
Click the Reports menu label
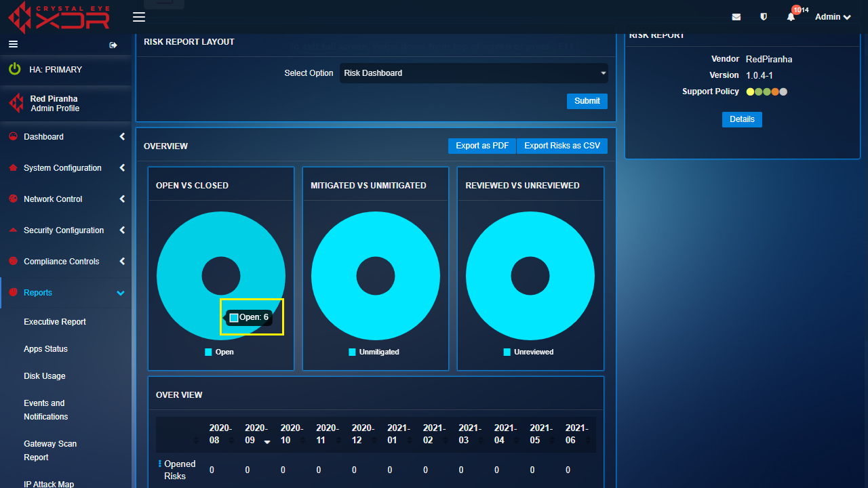[x=38, y=293]
